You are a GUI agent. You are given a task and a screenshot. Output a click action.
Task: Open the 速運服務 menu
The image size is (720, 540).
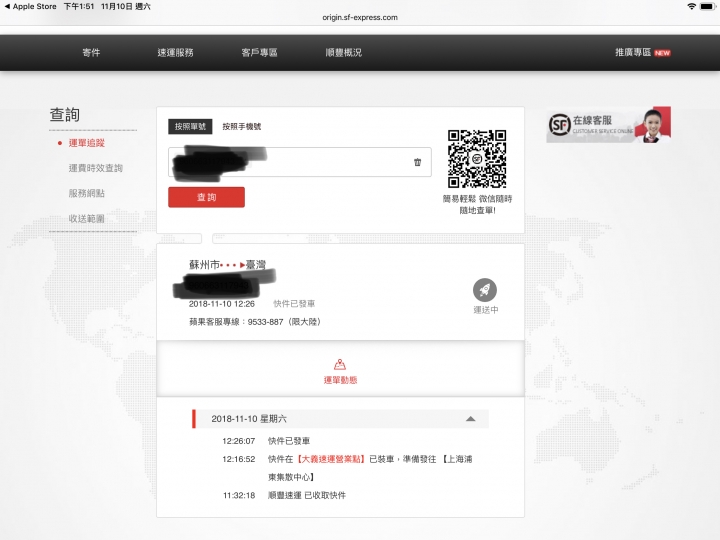(175, 52)
